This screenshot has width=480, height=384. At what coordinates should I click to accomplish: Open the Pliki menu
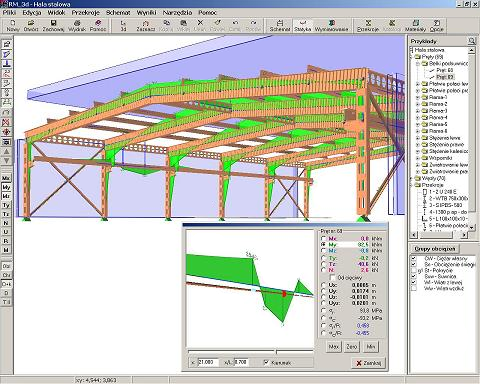pyautogui.click(x=10, y=13)
